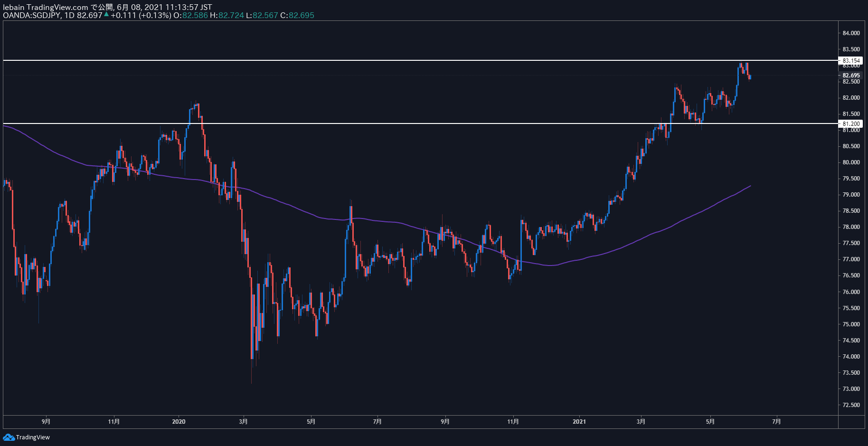Click the 81.200 price line label

click(850, 123)
